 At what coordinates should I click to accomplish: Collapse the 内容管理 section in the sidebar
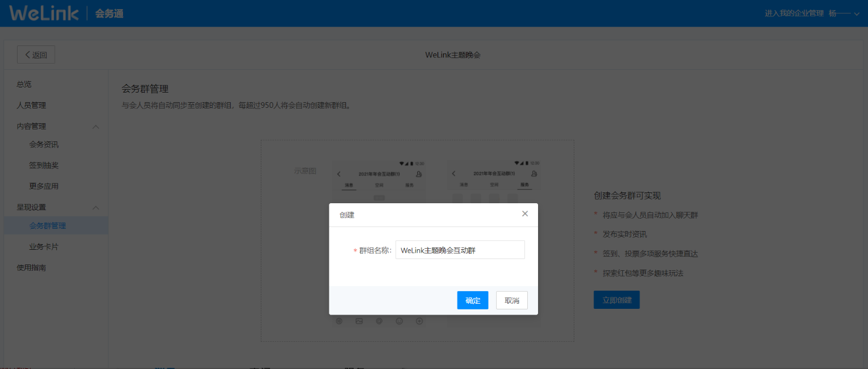point(96,126)
